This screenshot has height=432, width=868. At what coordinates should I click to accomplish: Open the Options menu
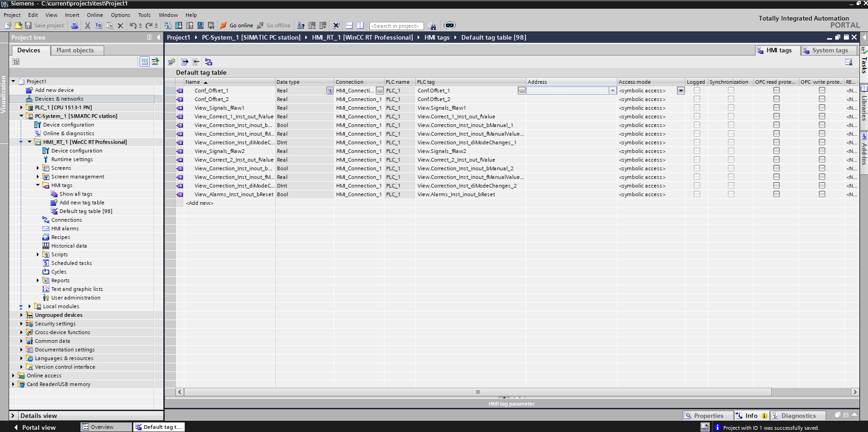click(x=121, y=15)
